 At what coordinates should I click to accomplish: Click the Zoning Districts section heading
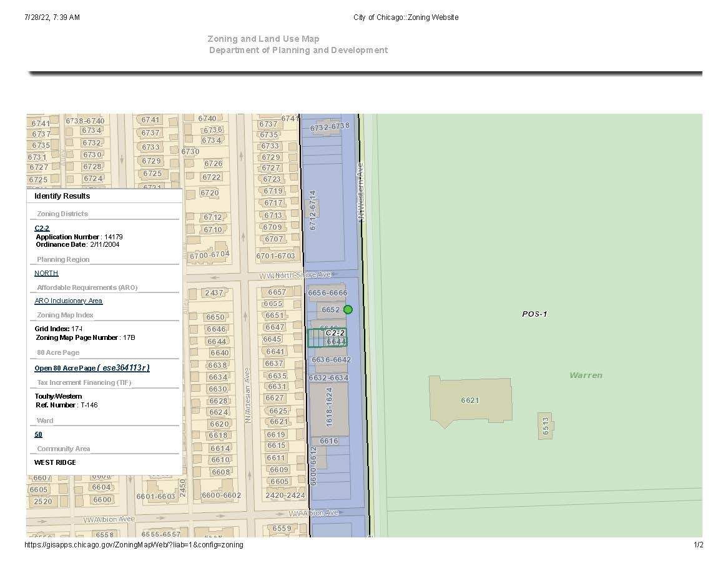tap(62, 214)
